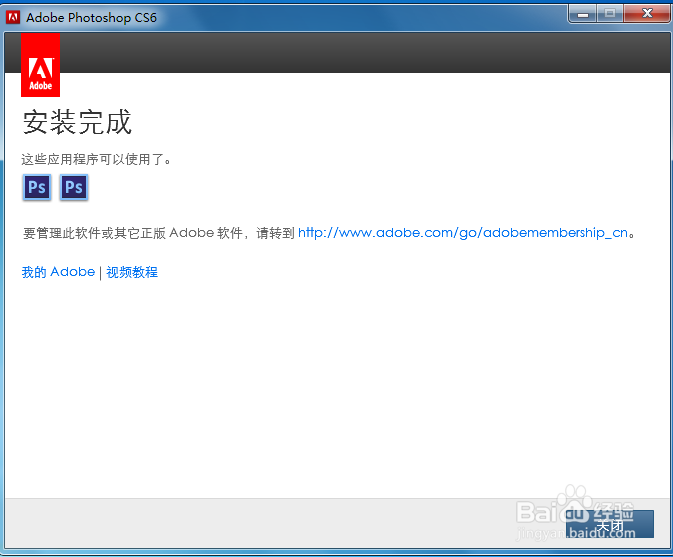Viewport: 673px width, 557px height.
Task: Open the 我的 Adobe link
Action: pyautogui.click(x=58, y=272)
